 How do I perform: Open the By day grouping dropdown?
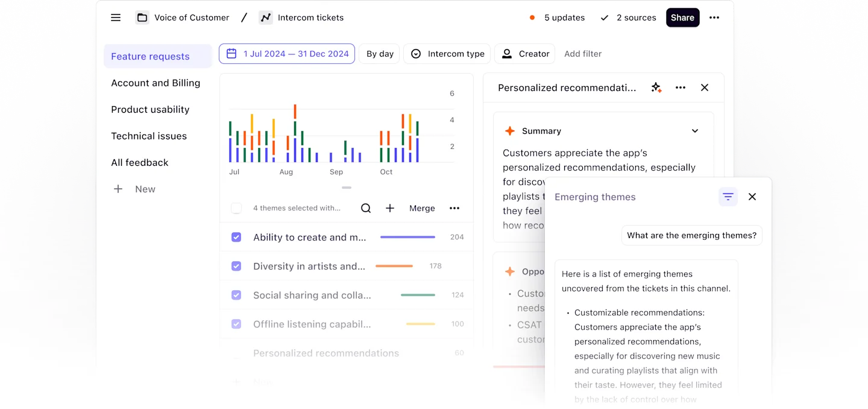380,54
